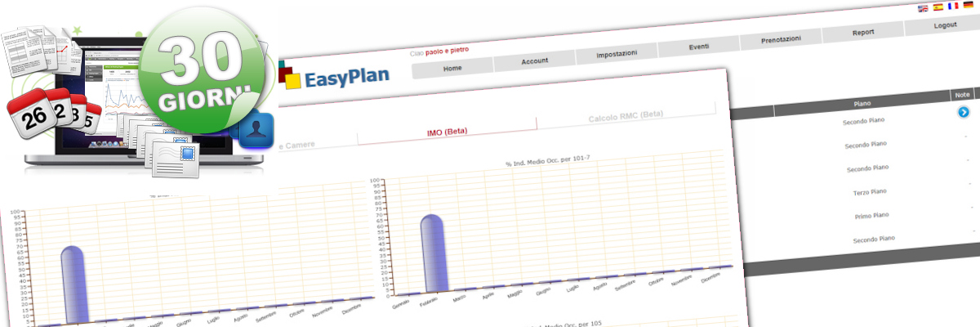The width and height of the screenshot is (980, 327).
Task: Click the Piano column header
Action: click(862, 104)
